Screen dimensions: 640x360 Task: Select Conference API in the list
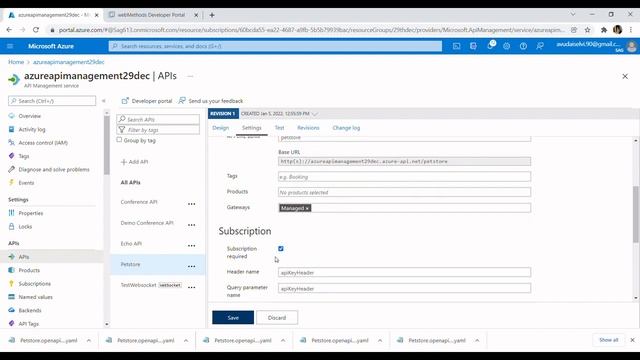point(139,202)
